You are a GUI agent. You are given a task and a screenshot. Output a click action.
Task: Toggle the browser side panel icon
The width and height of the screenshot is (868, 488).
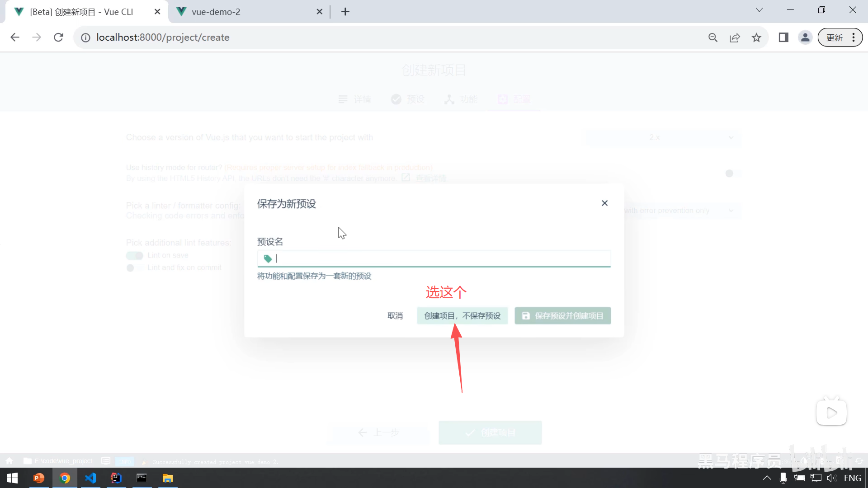click(783, 38)
